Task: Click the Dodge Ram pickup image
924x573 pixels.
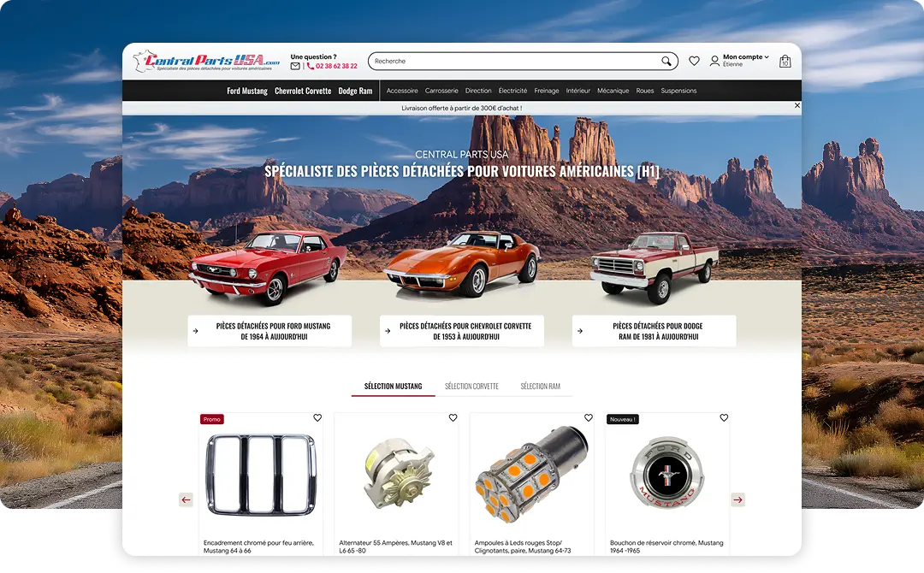Action: (654, 267)
